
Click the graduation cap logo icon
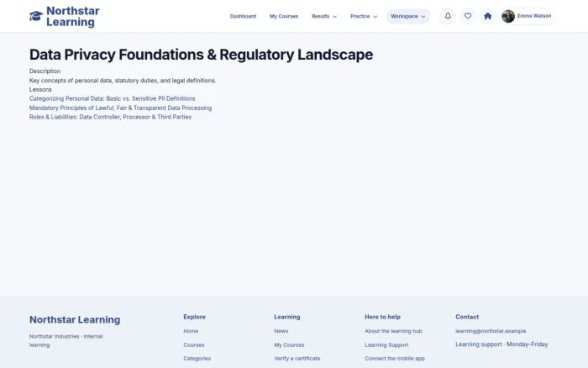[36, 16]
